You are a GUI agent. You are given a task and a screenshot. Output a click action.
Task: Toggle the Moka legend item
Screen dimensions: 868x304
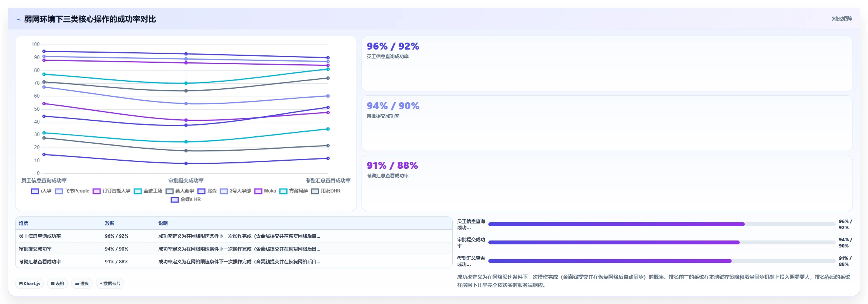coord(265,191)
